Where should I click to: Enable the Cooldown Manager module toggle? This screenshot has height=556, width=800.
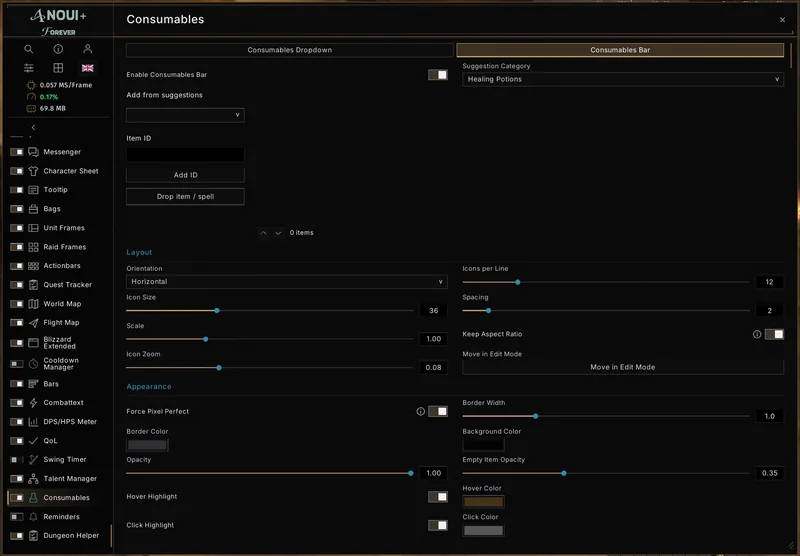(x=17, y=364)
